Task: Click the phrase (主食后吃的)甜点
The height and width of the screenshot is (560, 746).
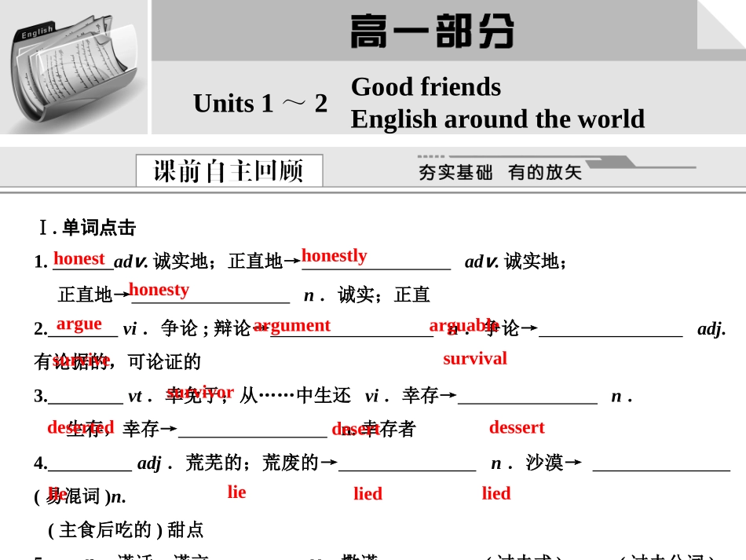Action: pyautogui.click(x=126, y=529)
